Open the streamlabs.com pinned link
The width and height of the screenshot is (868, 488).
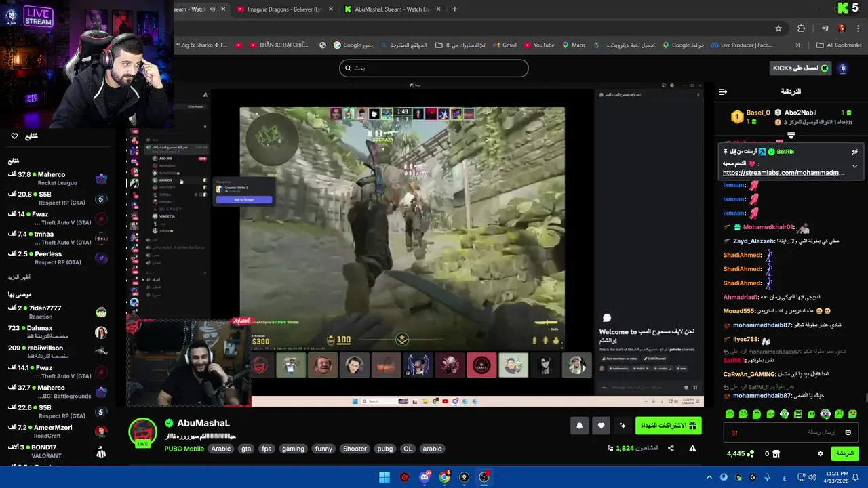coord(784,173)
